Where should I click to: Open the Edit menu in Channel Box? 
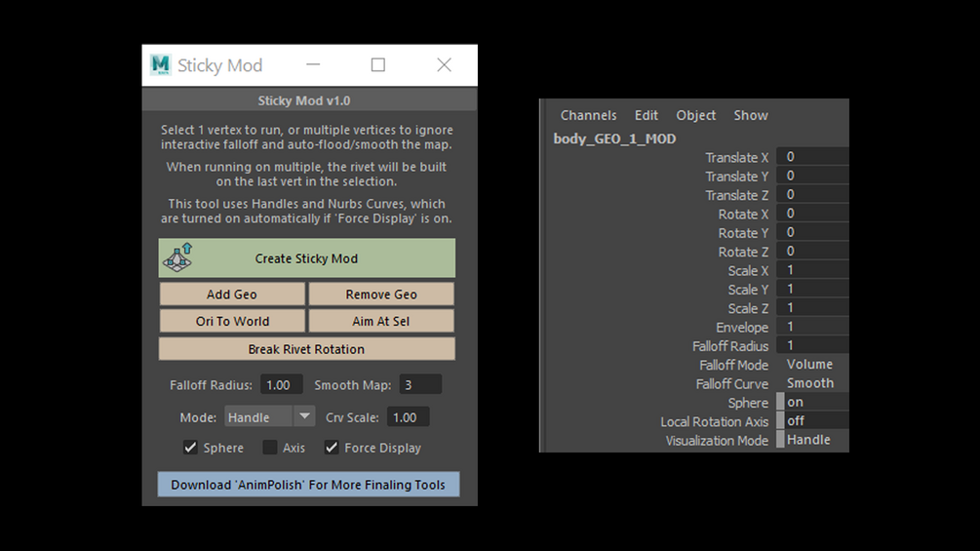647,116
